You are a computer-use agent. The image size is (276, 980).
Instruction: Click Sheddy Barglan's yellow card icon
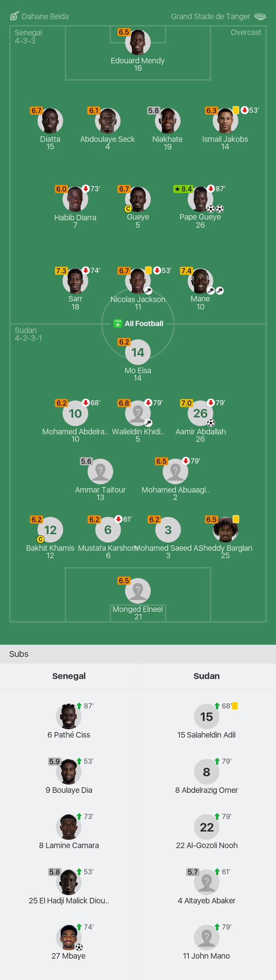click(236, 519)
